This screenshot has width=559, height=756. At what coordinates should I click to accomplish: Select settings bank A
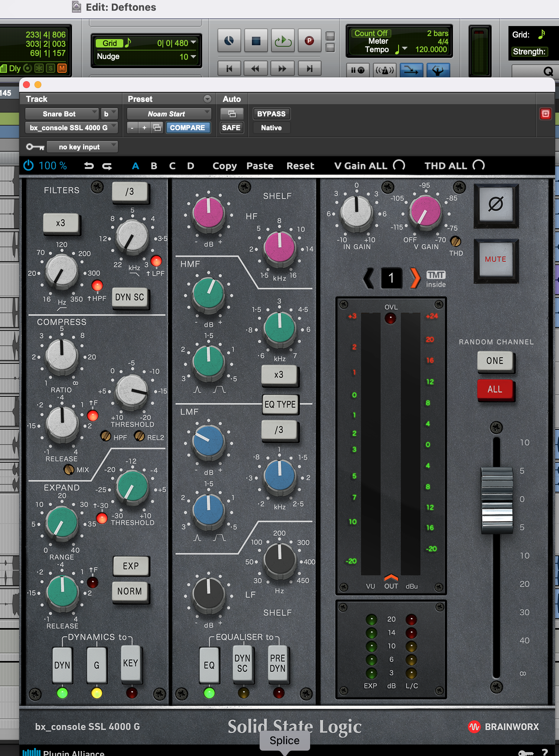[x=135, y=166]
